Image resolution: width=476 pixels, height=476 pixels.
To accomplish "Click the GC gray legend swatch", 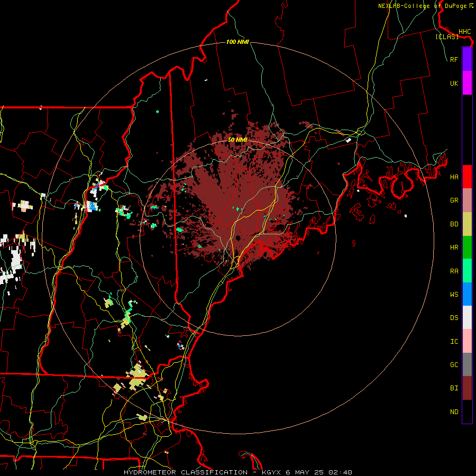I will (x=467, y=364).
